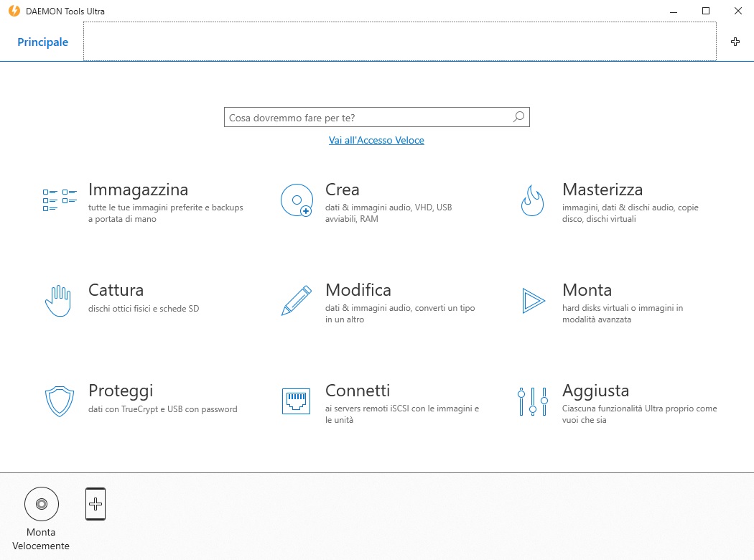Click the Crea disc icon
The height and width of the screenshot is (560, 754).
click(x=297, y=200)
